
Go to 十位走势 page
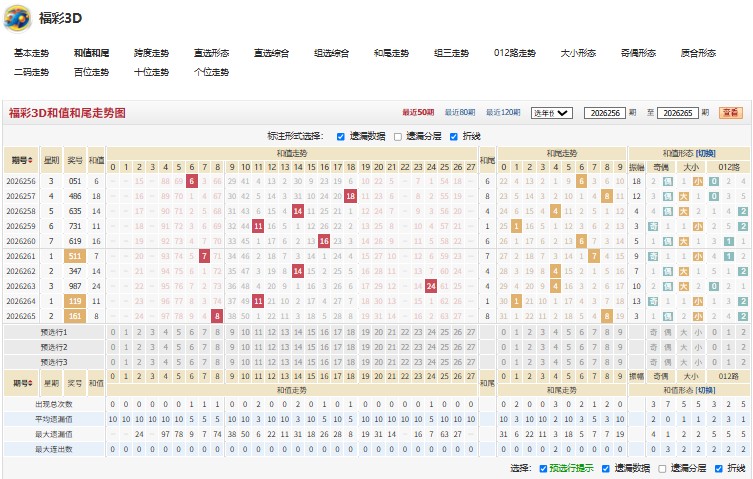pos(151,72)
